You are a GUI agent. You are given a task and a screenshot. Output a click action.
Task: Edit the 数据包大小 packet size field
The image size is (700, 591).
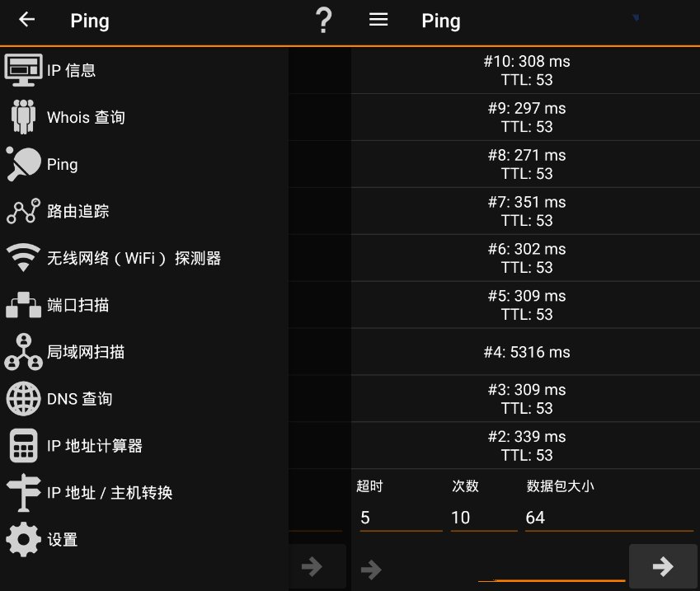point(608,518)
